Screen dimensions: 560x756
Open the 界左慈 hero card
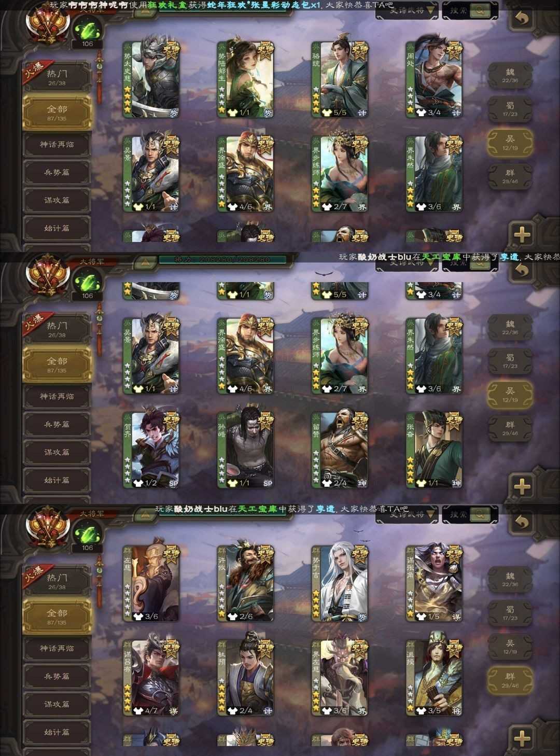[340, 677]
